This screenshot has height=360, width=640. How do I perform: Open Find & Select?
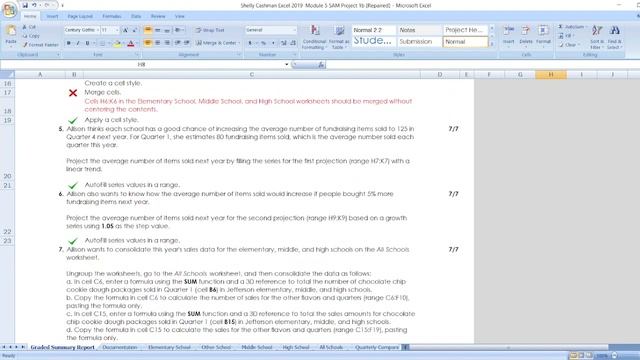pyautogui.click(x=614, y=37)
